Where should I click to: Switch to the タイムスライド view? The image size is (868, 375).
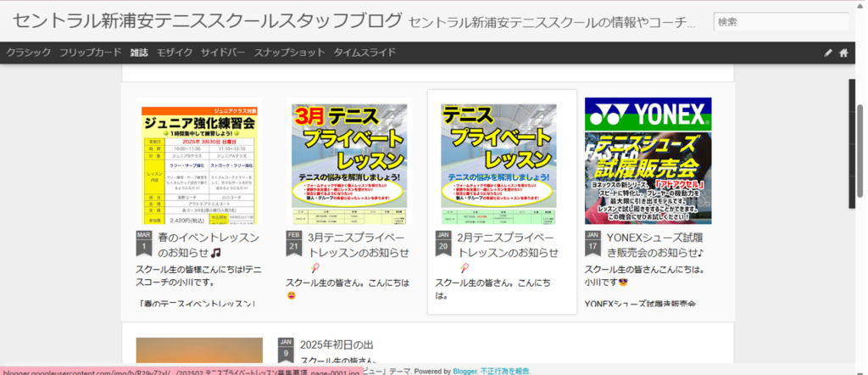coord(364,53)
